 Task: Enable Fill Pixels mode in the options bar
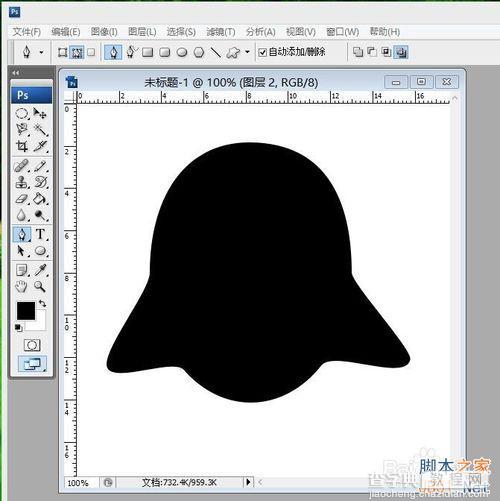[91, 52]
